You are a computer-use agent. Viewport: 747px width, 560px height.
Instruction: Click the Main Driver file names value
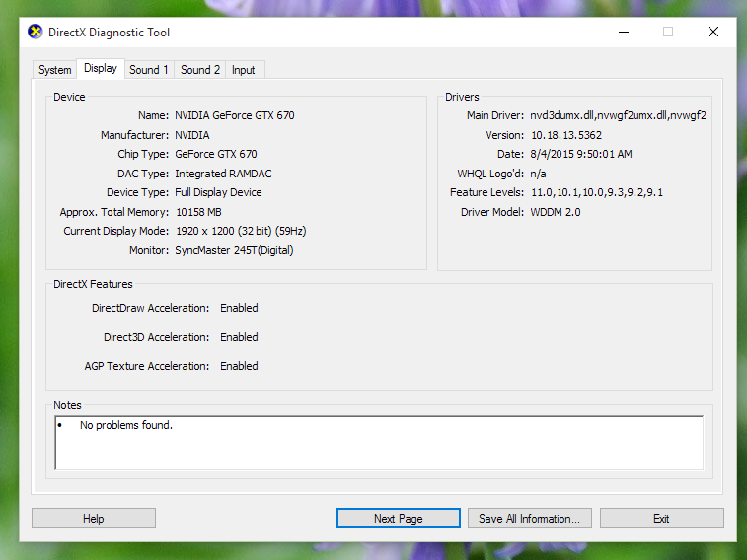tap(618, 115)
